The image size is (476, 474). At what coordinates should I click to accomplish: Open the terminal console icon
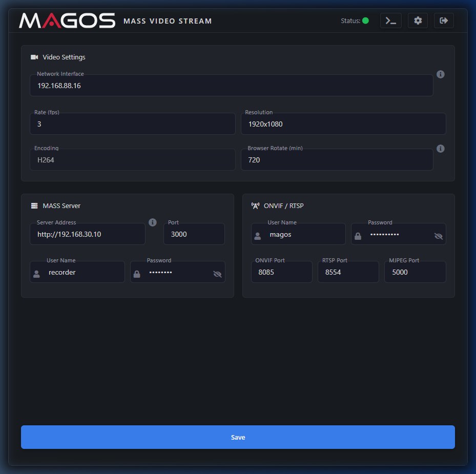(391, 20)
